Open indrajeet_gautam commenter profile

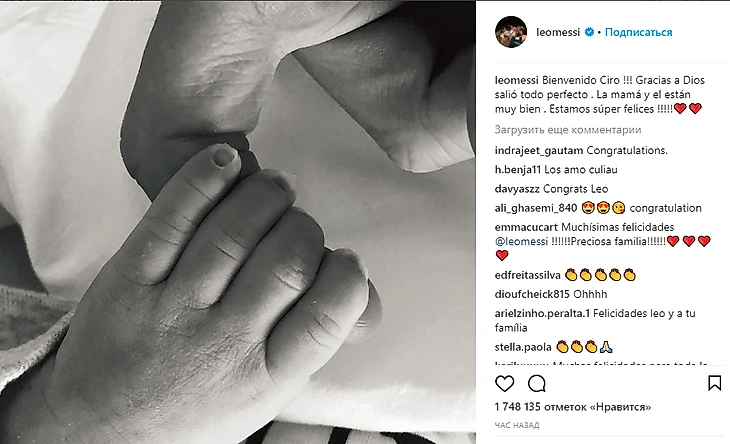click(x=539, y=151)
